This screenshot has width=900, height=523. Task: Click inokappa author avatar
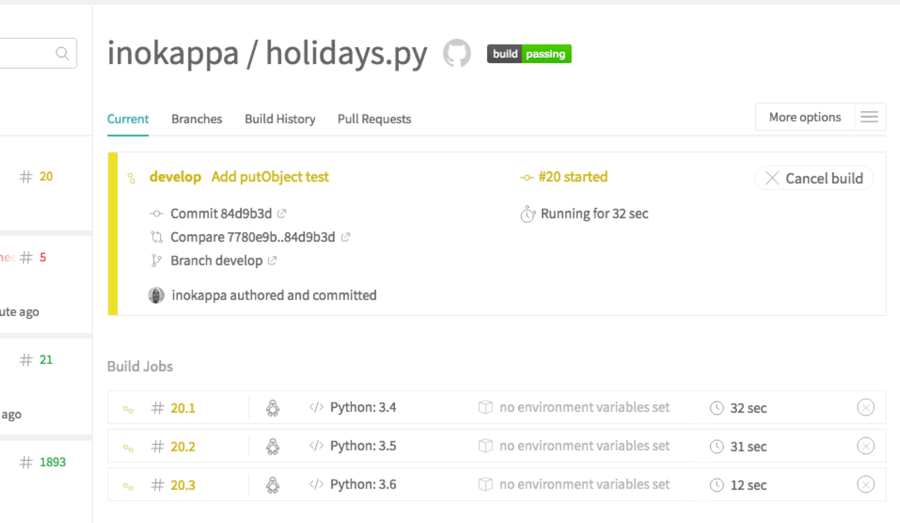[156, 295]
